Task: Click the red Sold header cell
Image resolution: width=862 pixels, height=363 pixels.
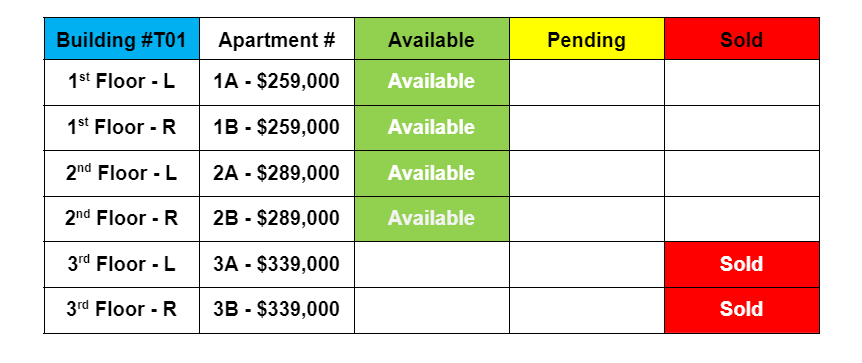Action: tap(742, 38)
